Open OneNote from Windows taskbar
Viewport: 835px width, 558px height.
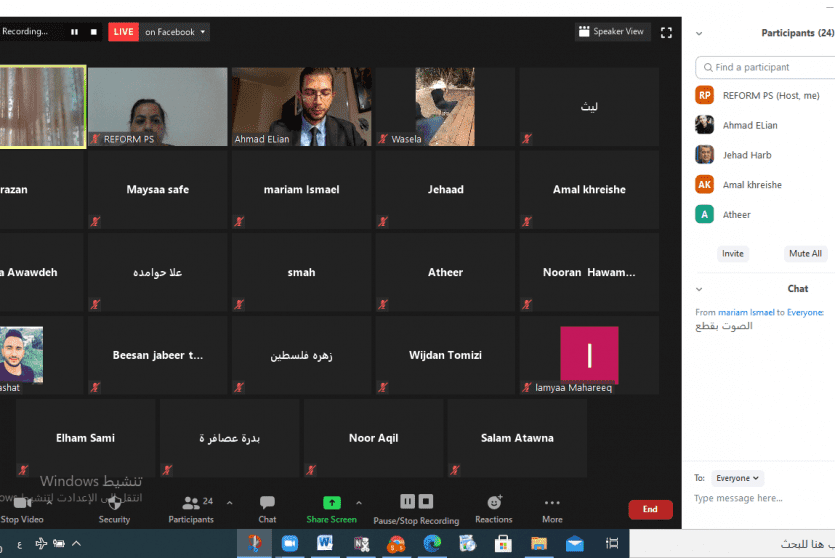tap(362, 544)
